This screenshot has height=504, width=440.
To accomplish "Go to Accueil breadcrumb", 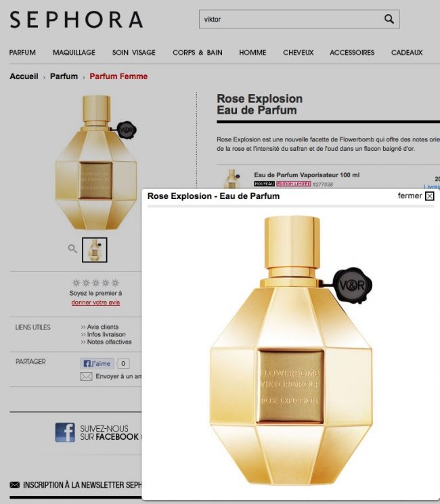I will (x=24, y=76).
